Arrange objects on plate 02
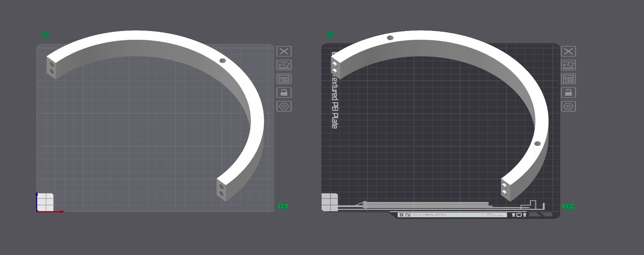Viewport: 644px width, 255px height. (568, 79)
